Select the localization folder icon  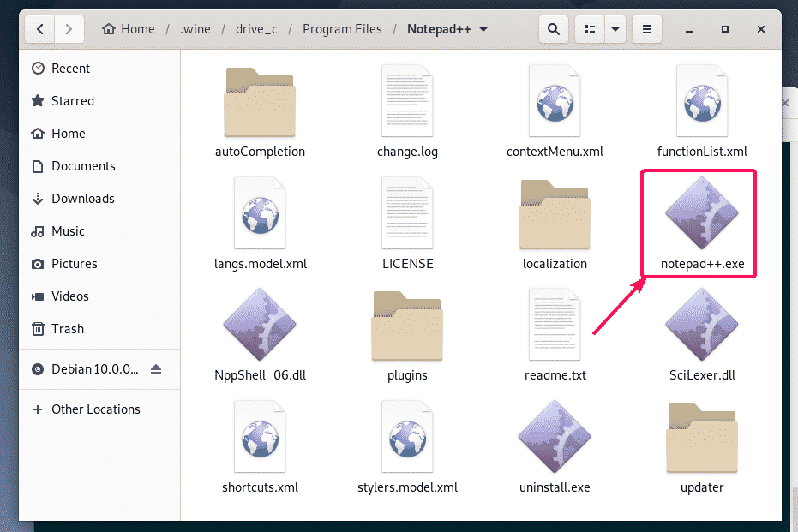(555, 214)
